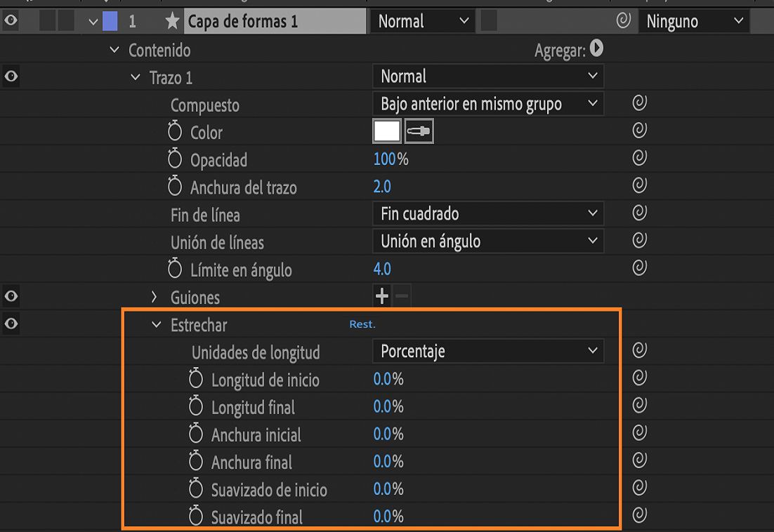The image size is (774, 532).
Task: Click the stopwatch for Suavizado final
Action: (195, 517)
